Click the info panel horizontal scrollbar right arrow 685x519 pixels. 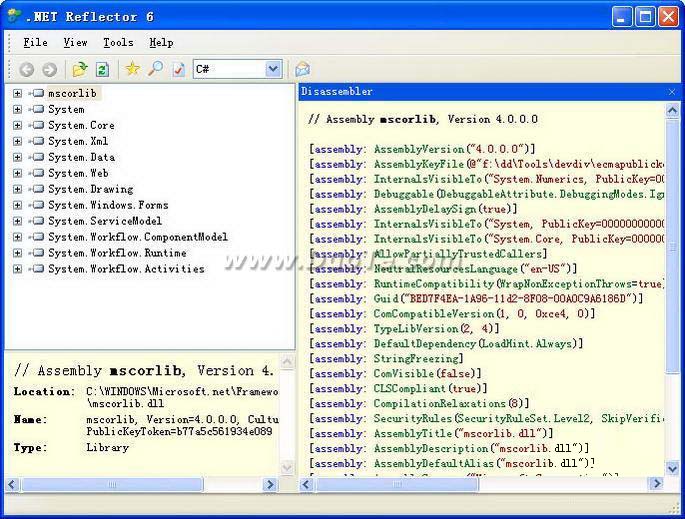(x=270, y=484)
